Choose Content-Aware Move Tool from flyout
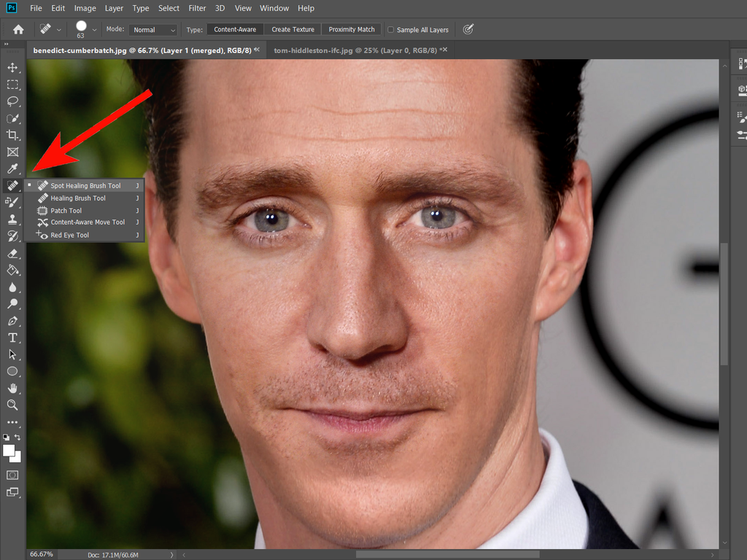The height and width of the screenshot is (560, 747). tap(85, 222)
